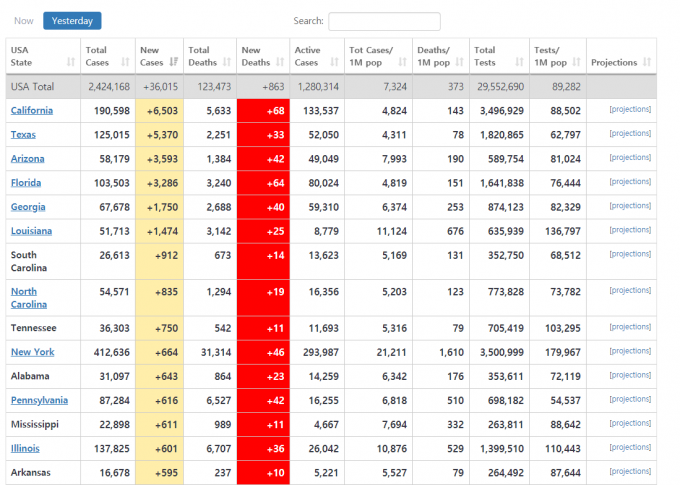Image resolution: width=680 pixels, height=485 pixels.
Task: View projections for Arizona
Action: 630,158
